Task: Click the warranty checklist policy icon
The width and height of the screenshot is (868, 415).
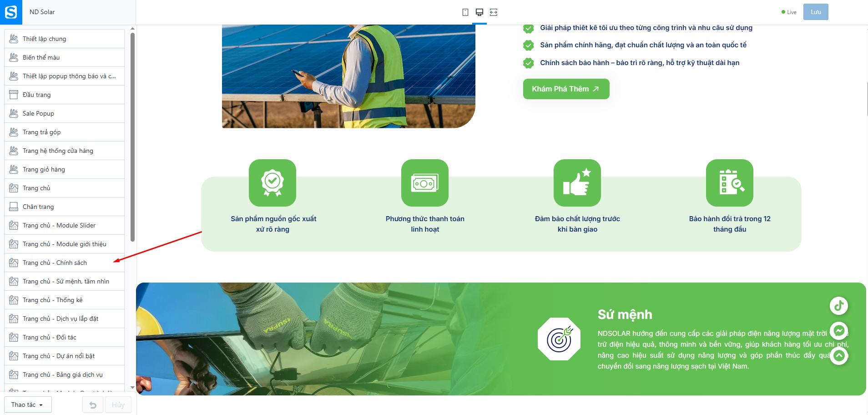Action: (730, 183)
